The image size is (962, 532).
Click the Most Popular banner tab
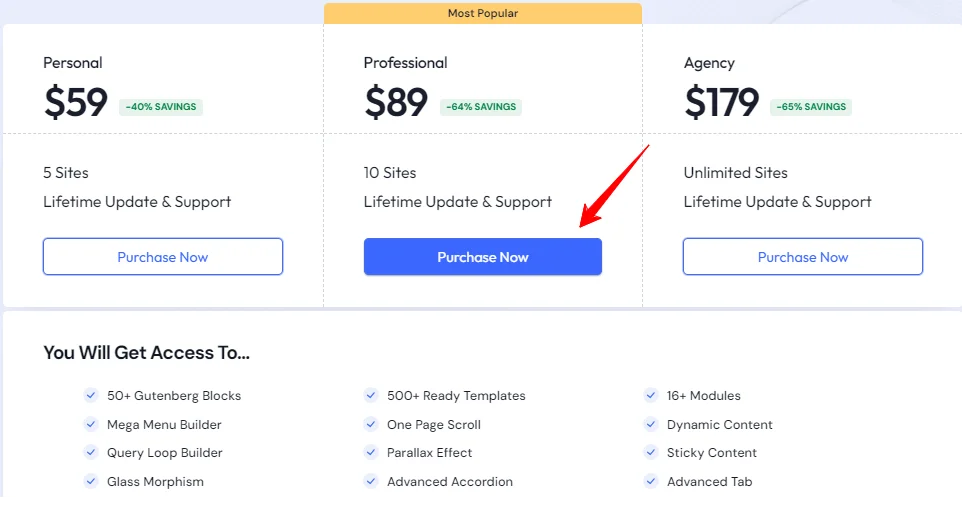pyautogui.click(x=482, y=13)
